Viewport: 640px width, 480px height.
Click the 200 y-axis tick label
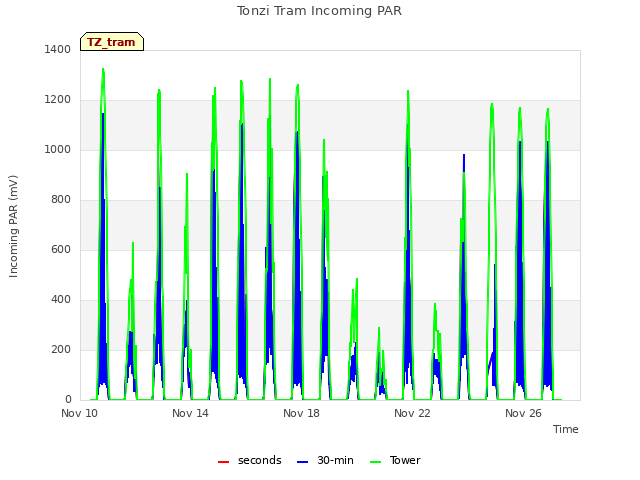pos(61,349)
